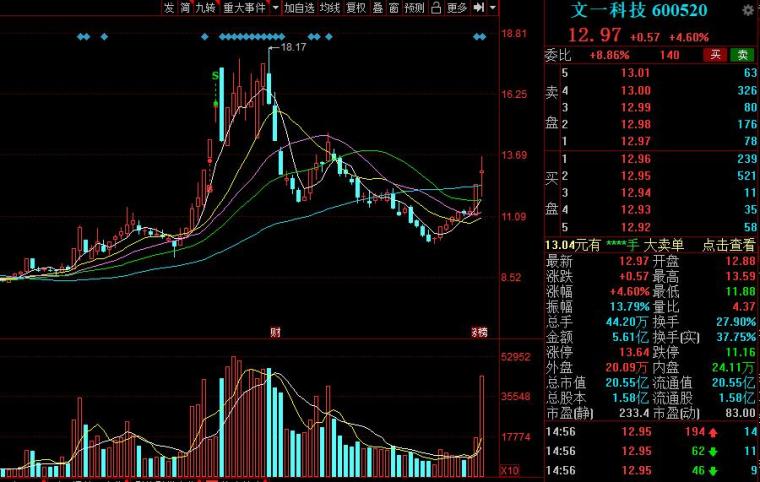Click the 18.81 price axis label
This screenshot has height=482, width=760.
click(514, 33)
